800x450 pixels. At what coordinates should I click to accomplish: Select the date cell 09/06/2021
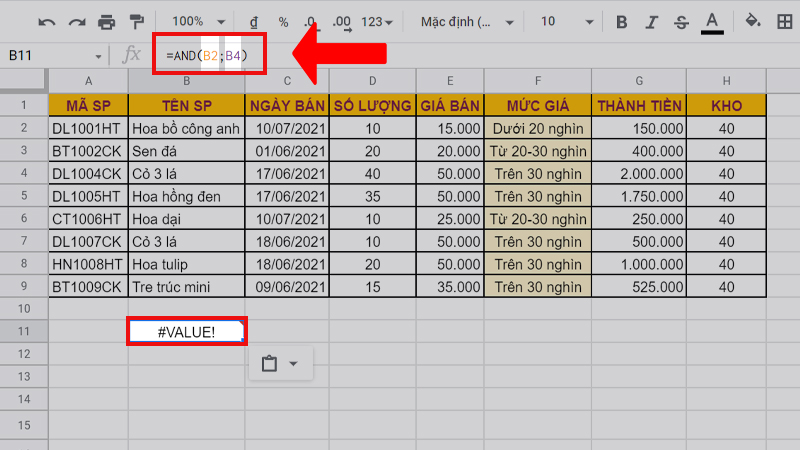(287, 286)
